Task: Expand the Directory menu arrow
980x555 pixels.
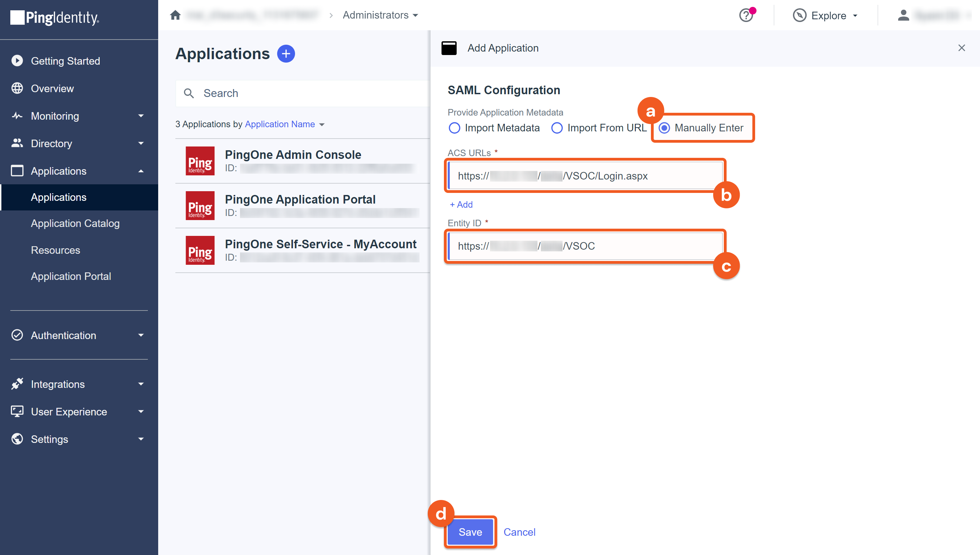Action: [141, 143]
